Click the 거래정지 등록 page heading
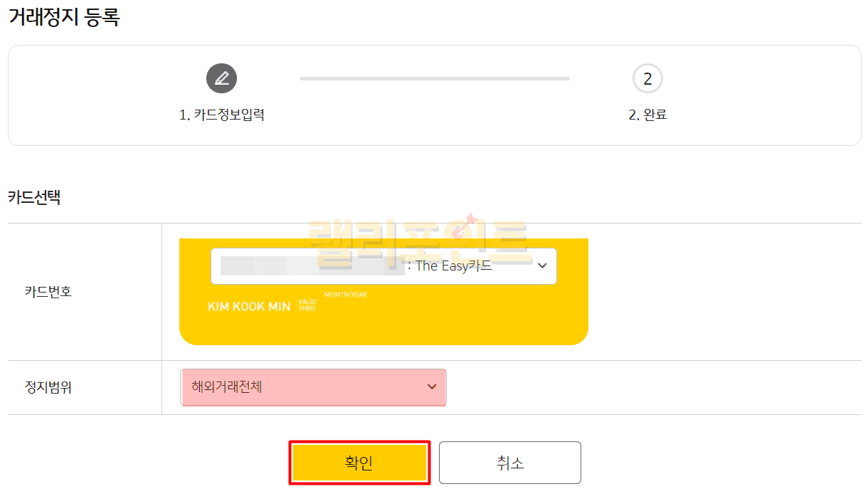Screen dimensions: 868x489 (x=64, y=18)
